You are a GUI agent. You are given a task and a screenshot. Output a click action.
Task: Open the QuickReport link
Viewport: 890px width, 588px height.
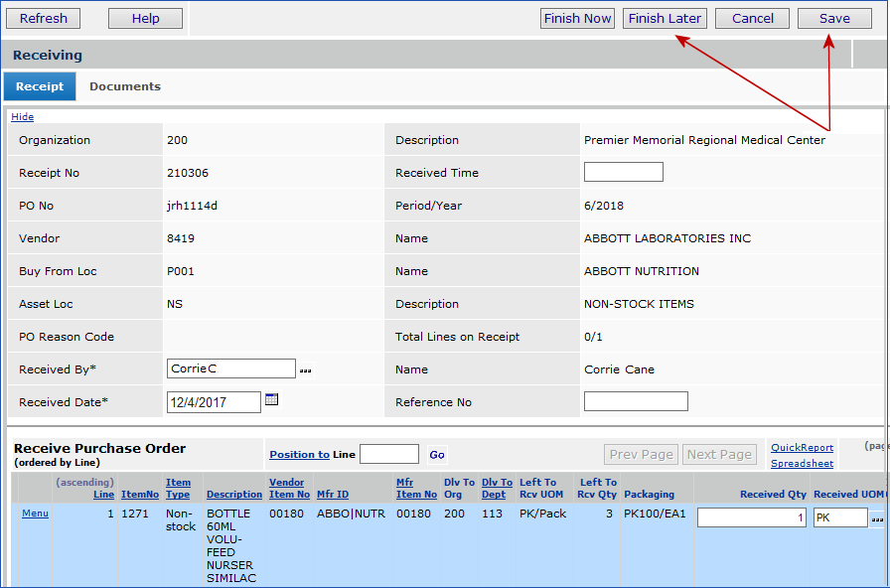tap(802, 448)
